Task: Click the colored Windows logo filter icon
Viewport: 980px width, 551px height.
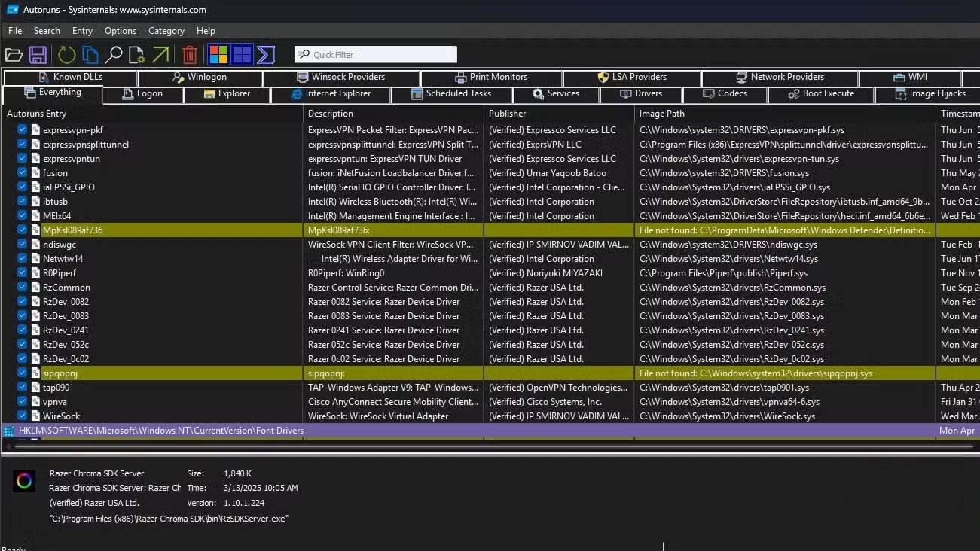Action: click(x=218, y=55)
